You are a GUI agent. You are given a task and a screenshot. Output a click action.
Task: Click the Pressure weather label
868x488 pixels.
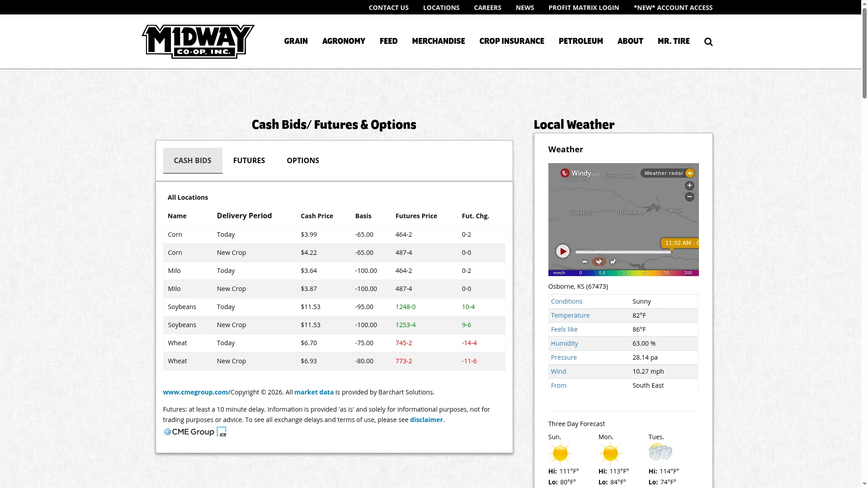coord(564,357)
